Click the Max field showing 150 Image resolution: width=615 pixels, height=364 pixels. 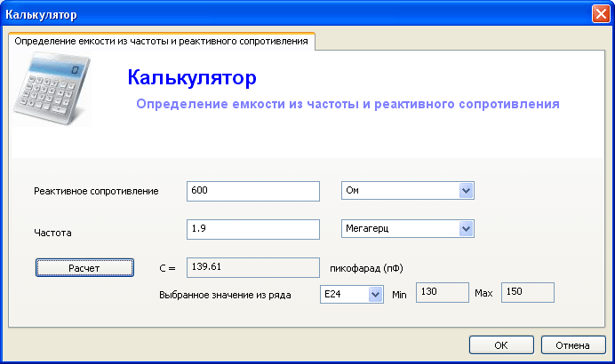(528, 292)
